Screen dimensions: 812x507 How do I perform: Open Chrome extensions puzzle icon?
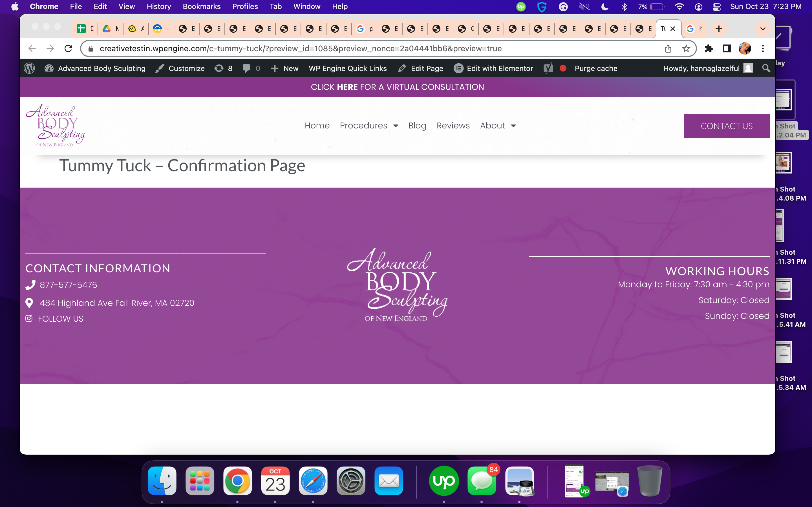tap(709, 49)
